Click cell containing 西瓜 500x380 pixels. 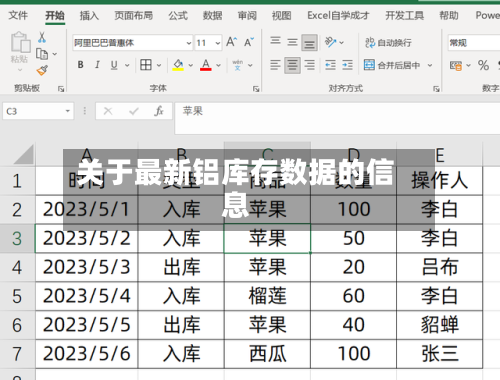pyautogui.click(x=267, y=354)
